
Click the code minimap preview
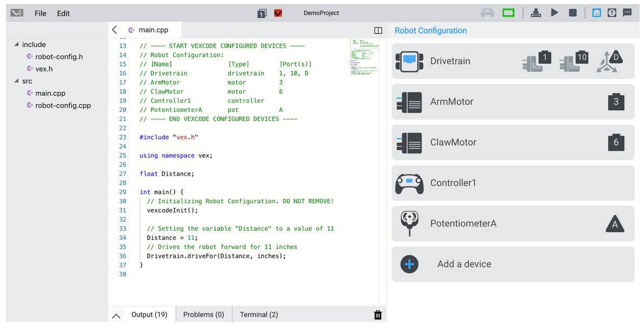click(366, 56)
